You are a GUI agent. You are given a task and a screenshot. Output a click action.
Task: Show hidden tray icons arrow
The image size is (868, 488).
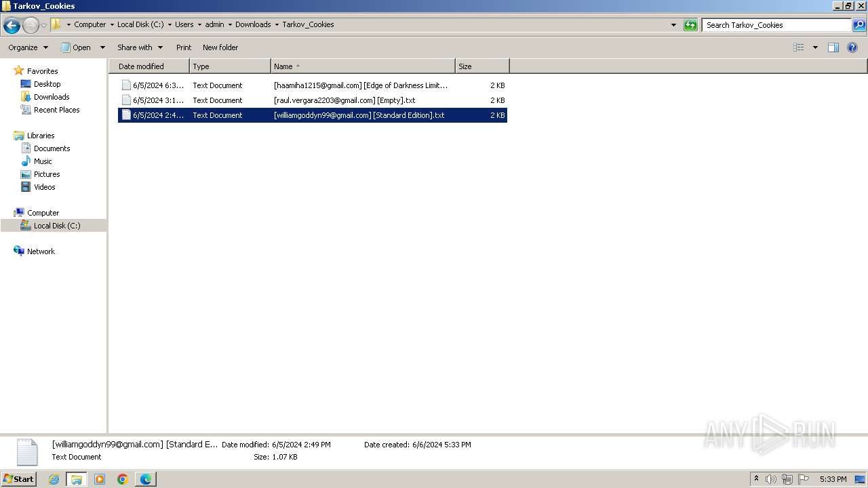pyautogui.click(x=756, y=479)
